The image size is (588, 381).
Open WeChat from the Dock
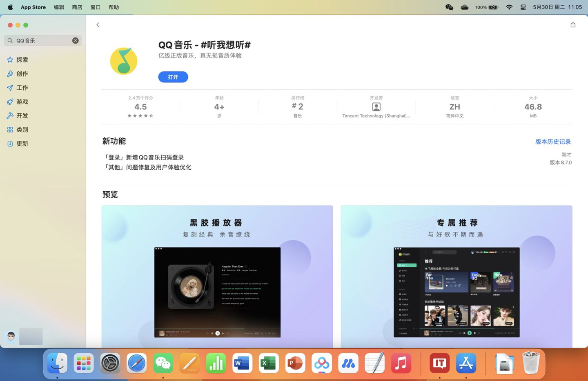click(163, 363)
